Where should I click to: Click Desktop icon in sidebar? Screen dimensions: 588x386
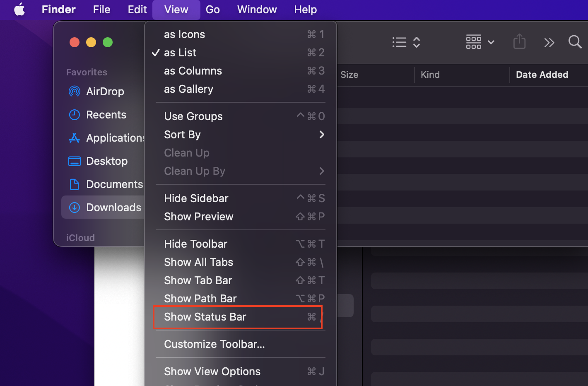point(75,161)
